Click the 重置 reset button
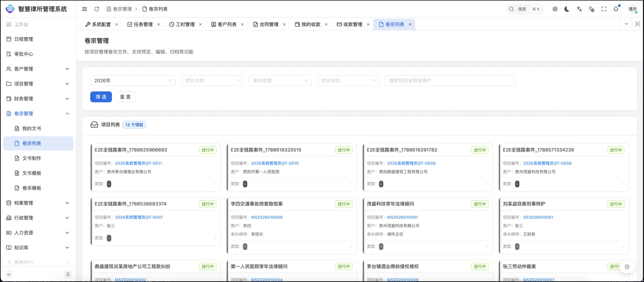This screenshot has height=282, width=644. [x=125, y=97]
